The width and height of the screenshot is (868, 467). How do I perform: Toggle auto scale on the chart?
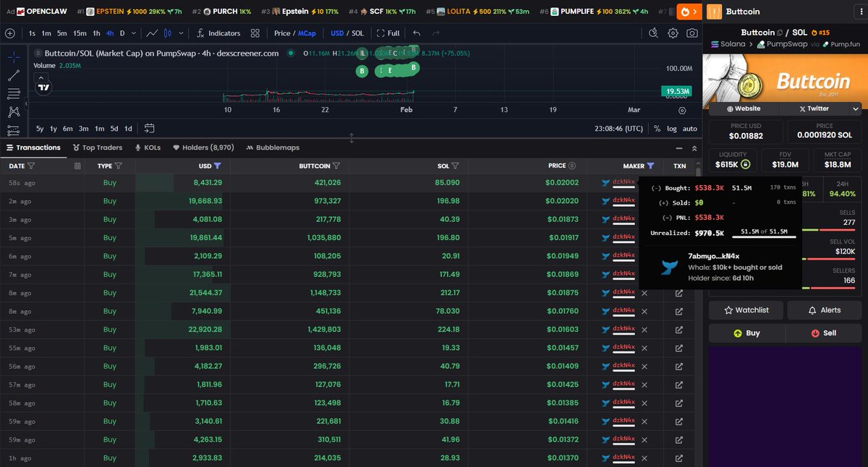tap(690, 129)
